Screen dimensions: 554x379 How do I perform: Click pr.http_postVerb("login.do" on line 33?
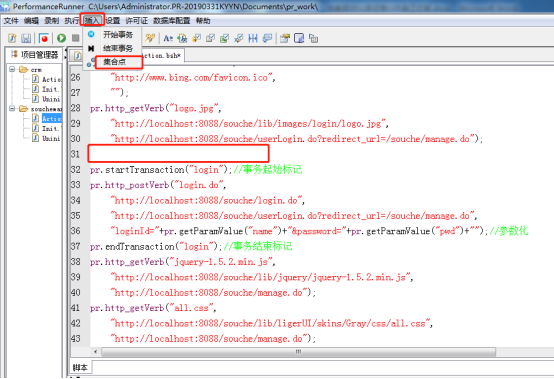point(158,185)
